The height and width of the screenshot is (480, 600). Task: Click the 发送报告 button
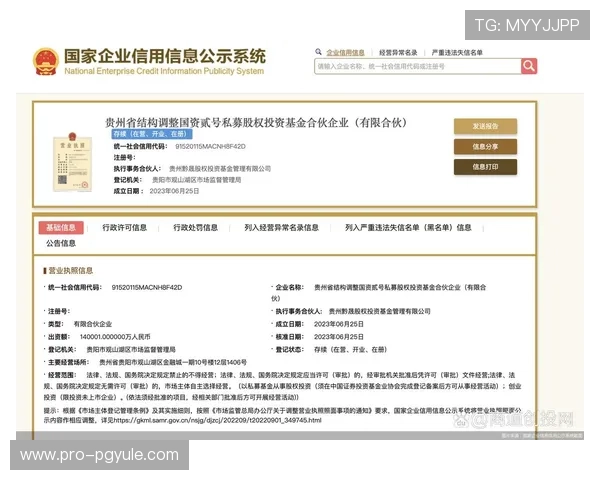[485, 126]
